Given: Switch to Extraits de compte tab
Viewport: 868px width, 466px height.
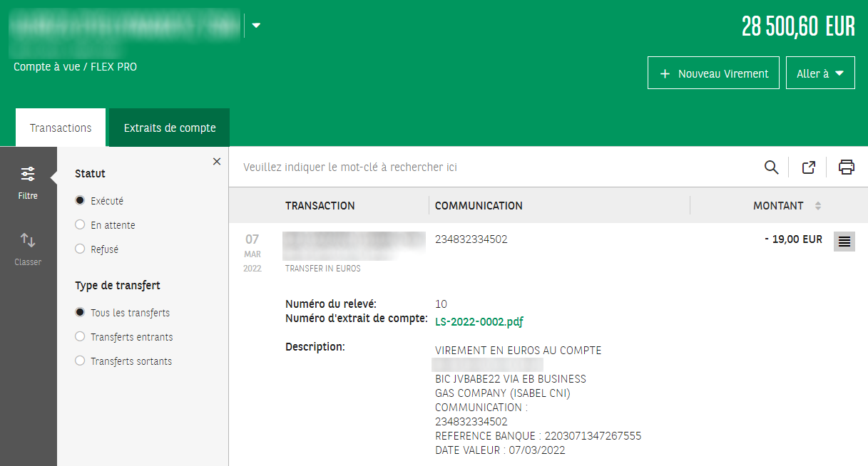Looking at the screenshot, I should coord(170,128).
